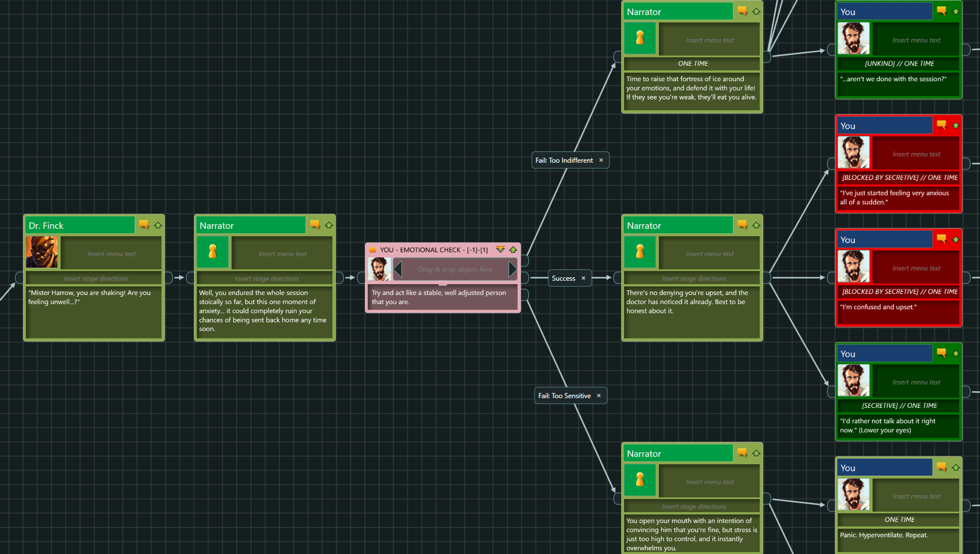Click green up-arrow on Emotional Check node

tap(513, 250)
